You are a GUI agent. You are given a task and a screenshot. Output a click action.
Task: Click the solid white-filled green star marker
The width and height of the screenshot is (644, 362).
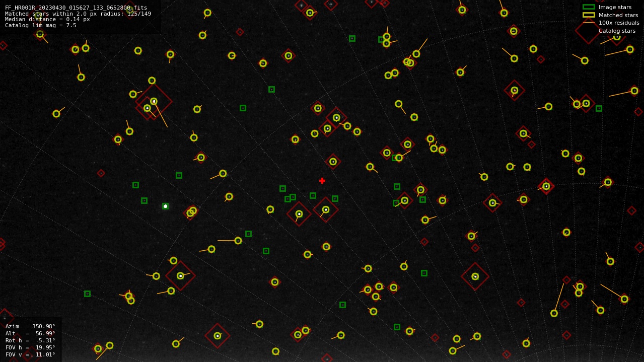tap(165, 206)
